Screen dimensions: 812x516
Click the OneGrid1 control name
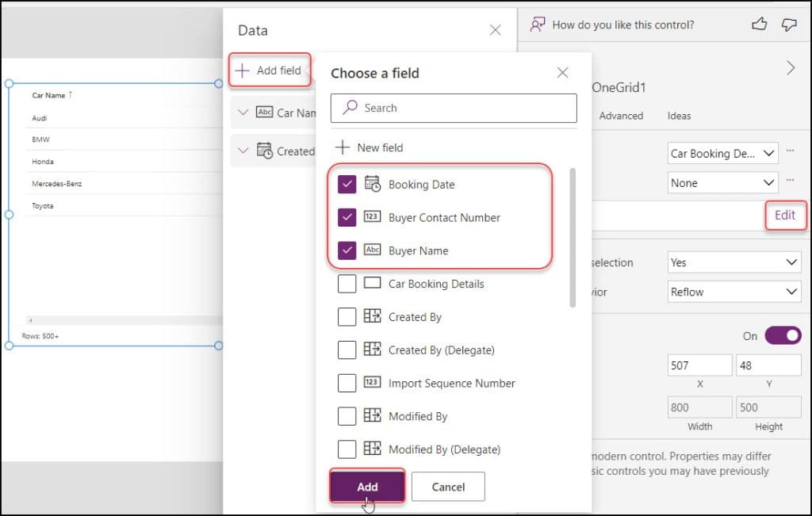pyautogui.click(x=619, y=87)
